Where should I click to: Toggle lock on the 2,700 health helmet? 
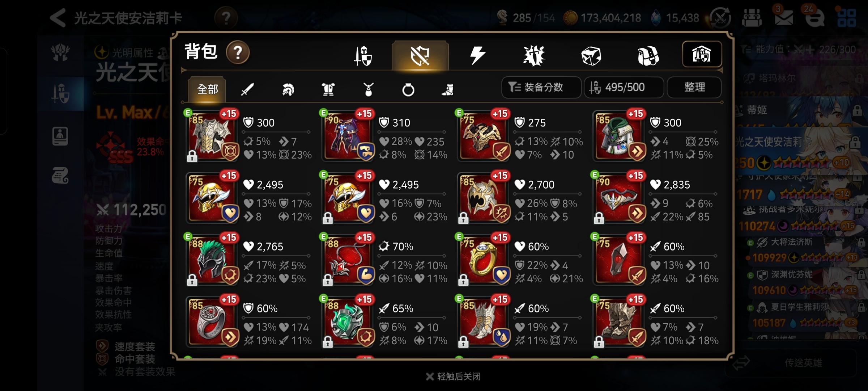point(463,218)
